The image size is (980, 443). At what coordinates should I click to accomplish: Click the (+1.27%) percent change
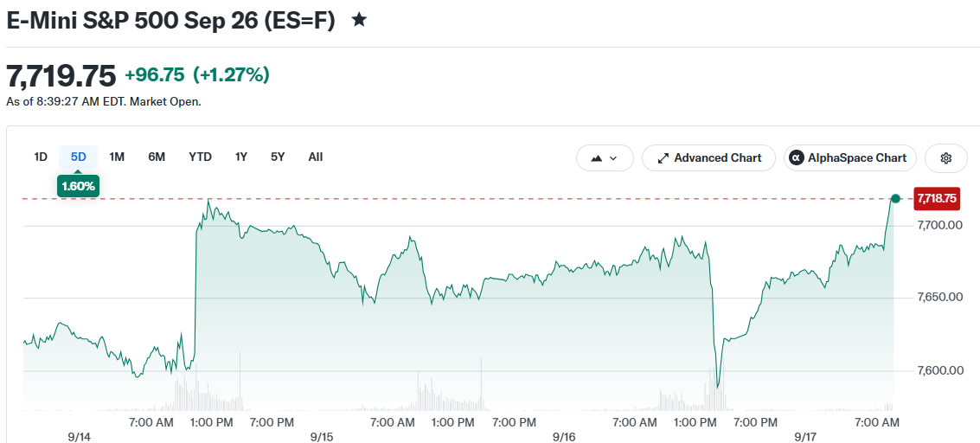click(x=231, y=75)
